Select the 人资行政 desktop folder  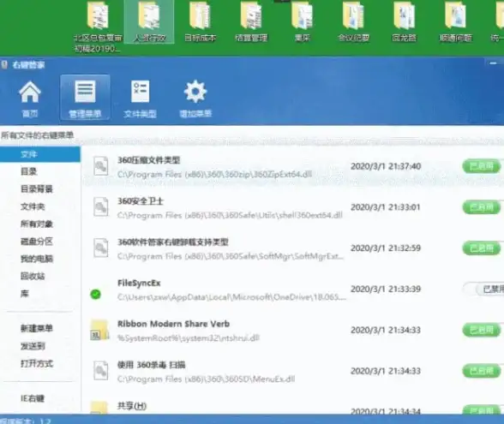click(x=149, y=22)
